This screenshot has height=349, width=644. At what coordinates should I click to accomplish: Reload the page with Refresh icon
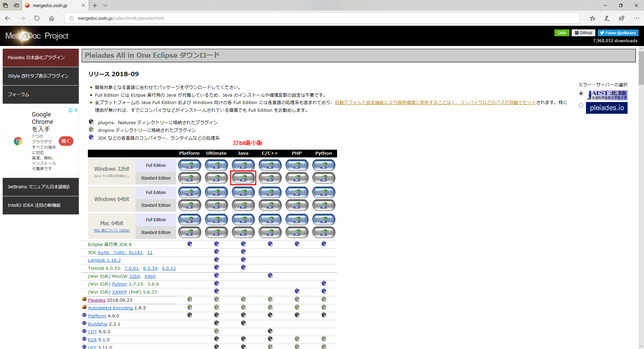click(x=37, y=18)
